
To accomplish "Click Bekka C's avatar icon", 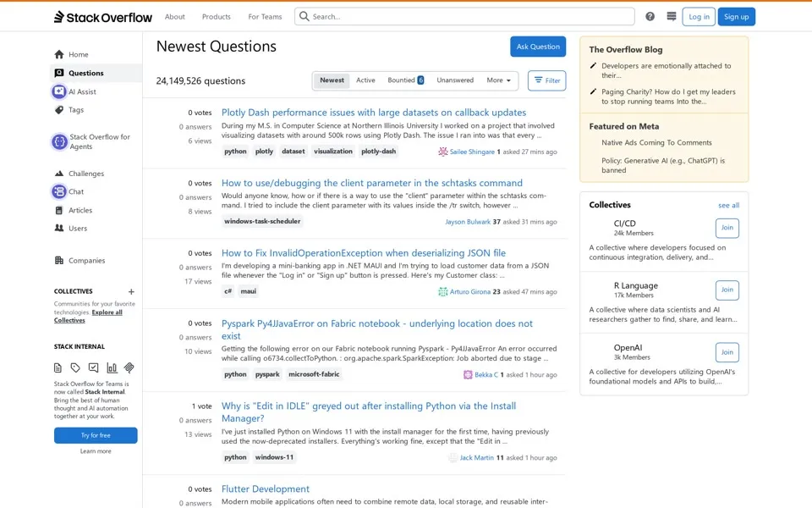I will click(468, 375).
